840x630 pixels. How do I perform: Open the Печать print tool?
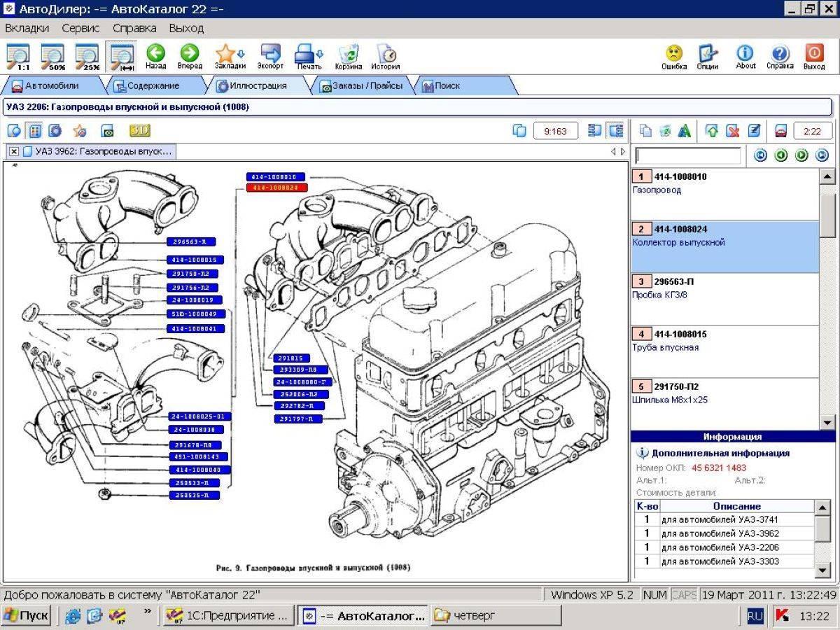[x=309, y=57]
